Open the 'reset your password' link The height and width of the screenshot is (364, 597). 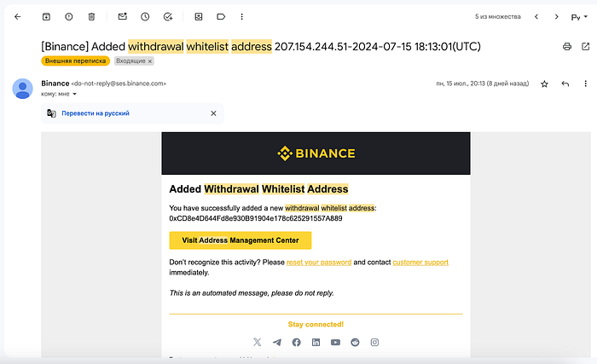[319, 263]
